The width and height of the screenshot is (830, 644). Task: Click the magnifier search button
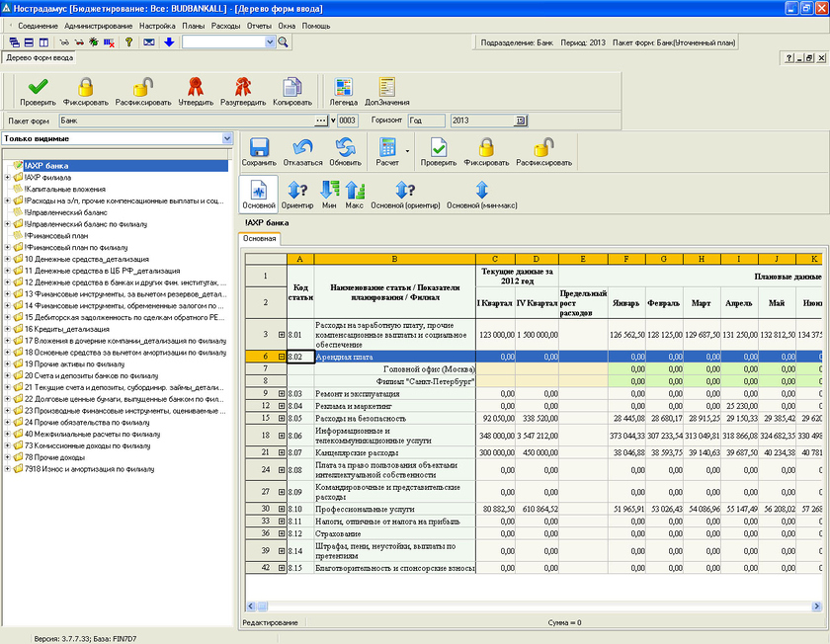pos(283,42)
